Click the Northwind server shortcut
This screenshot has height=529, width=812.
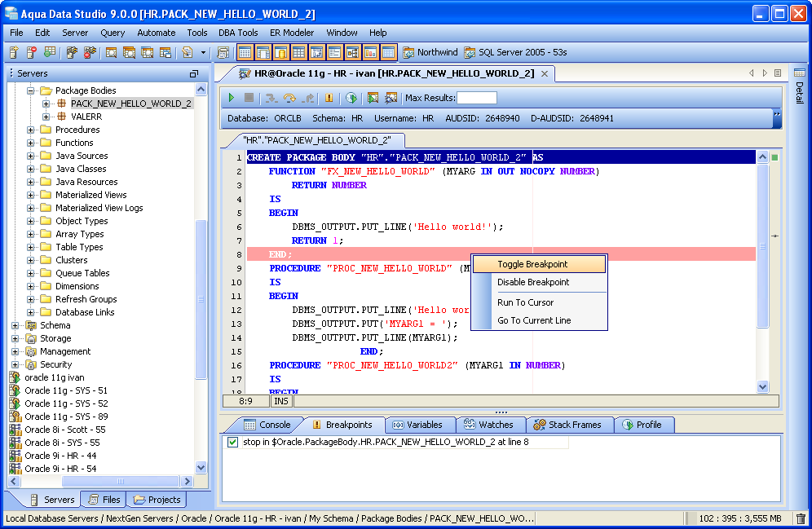pos(430,53)
